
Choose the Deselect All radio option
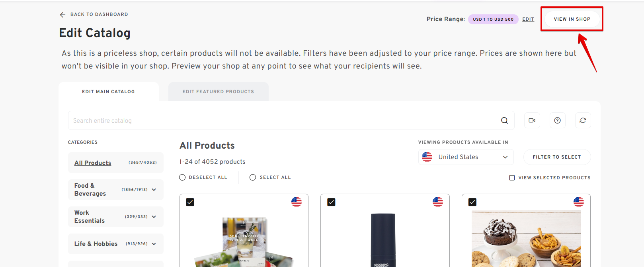click(x=182, y=177)
